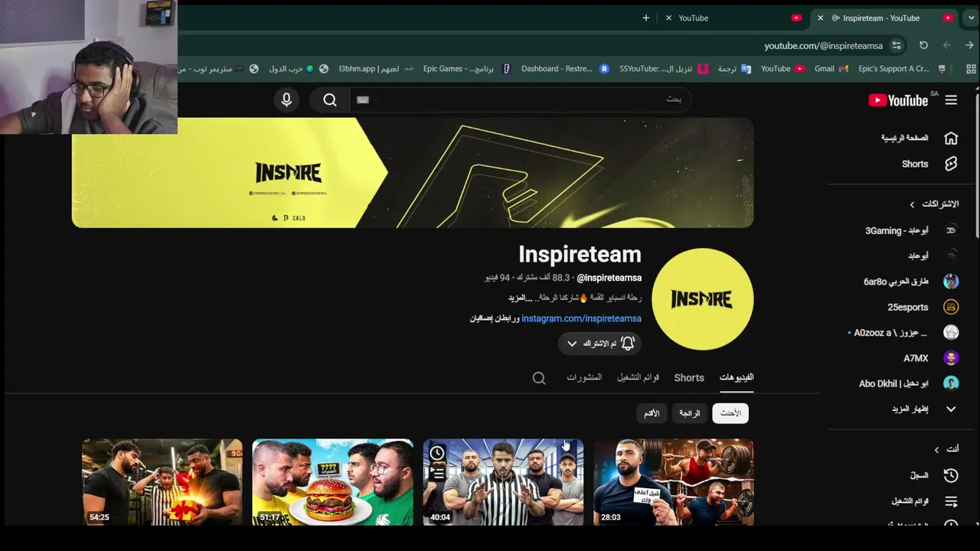This screenshot has width=980, height=551.
Task: Close the Inspireteam - YouTube browser tab
Action: coord(820,18)
